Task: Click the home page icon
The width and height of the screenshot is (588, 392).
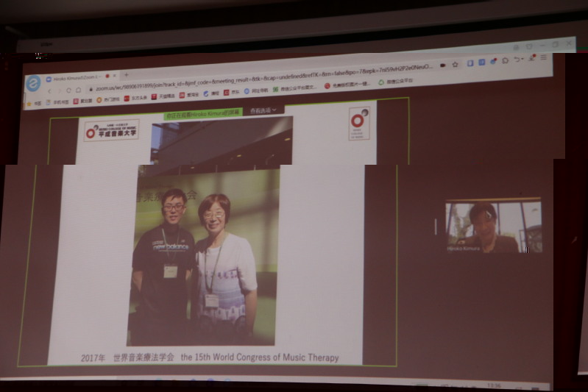Action: [x=78, y=90]
